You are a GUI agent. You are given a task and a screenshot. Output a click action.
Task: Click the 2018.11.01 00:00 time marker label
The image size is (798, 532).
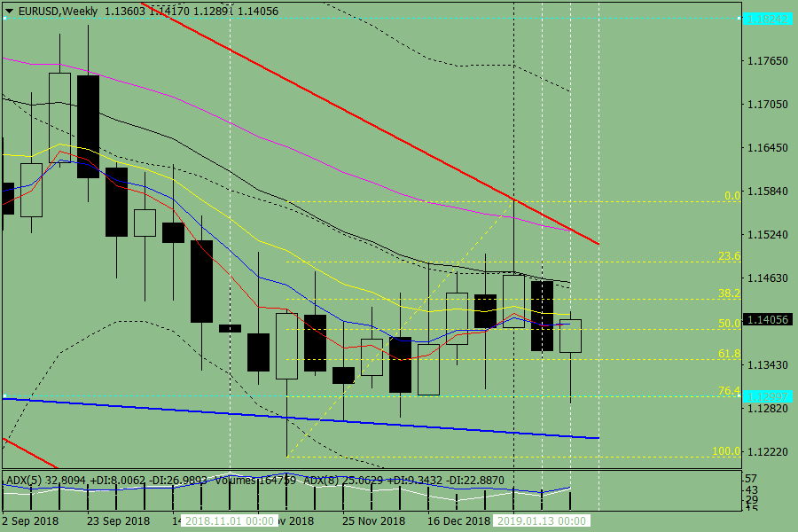point(230,521)
